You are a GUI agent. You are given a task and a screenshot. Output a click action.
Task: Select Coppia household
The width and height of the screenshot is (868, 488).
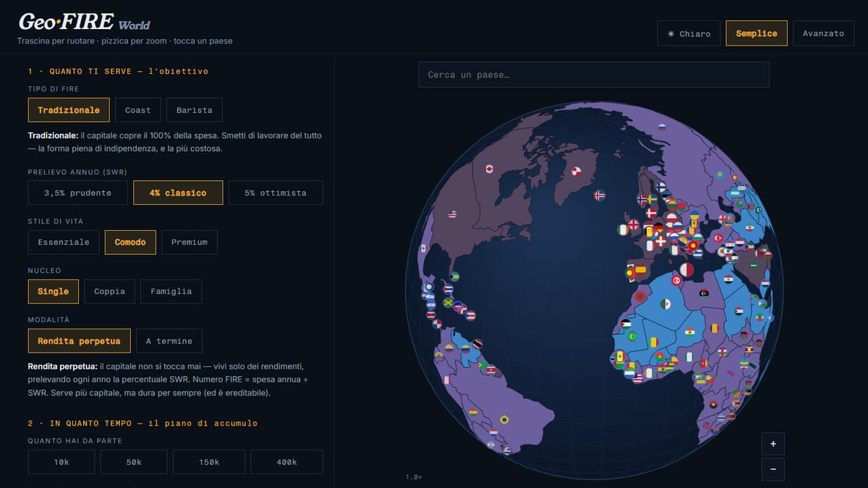click(110, 291)
